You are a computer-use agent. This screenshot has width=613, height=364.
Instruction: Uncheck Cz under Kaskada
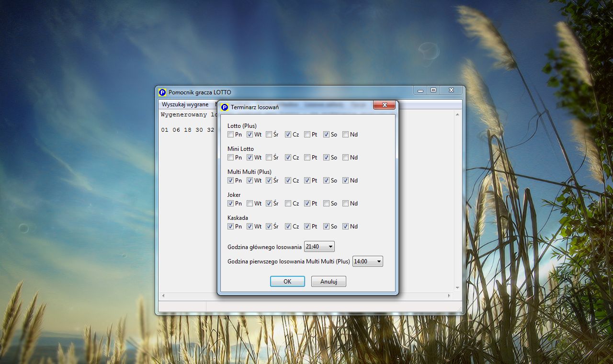288,227
